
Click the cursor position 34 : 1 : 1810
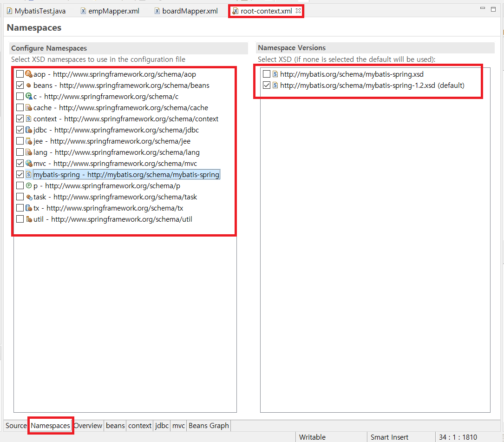(x=458, y=437)
